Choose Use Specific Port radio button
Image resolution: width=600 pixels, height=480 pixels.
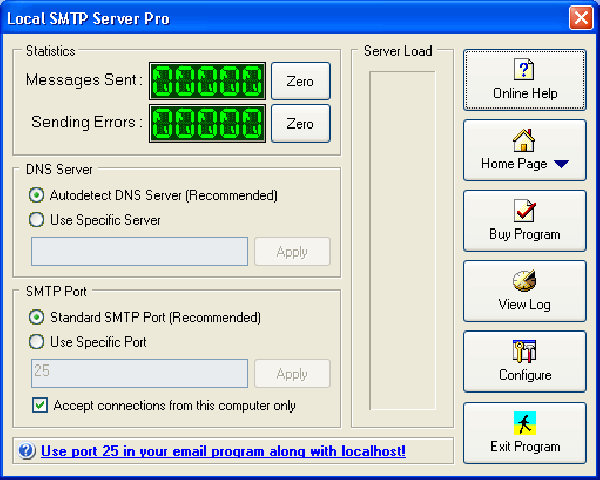pyautogui.click(x=37, y=342)
